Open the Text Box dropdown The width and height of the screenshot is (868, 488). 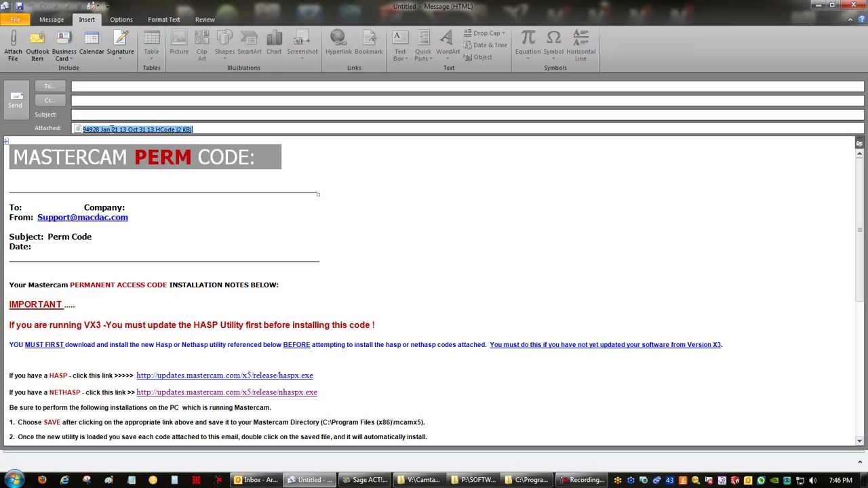click(x=400, y=45)
